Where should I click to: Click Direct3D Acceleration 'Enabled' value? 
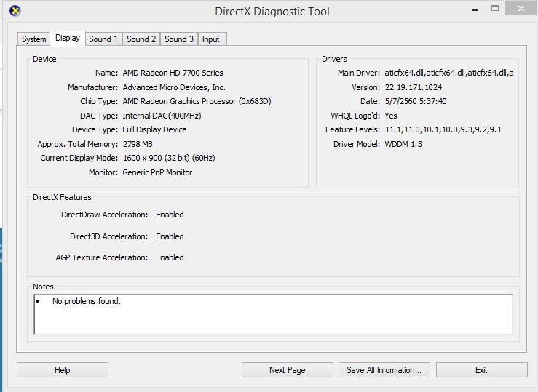click(x=170, y=236)
